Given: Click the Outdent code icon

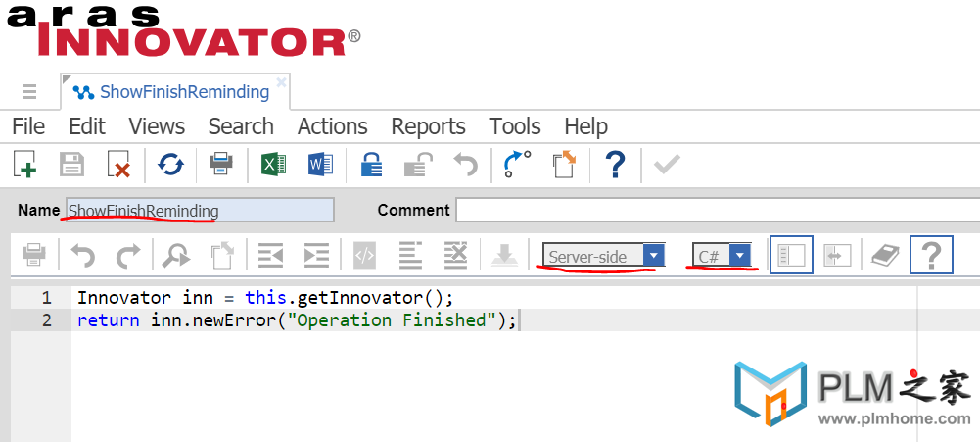Looking at the screenshot, I should [x=270, y=255].
